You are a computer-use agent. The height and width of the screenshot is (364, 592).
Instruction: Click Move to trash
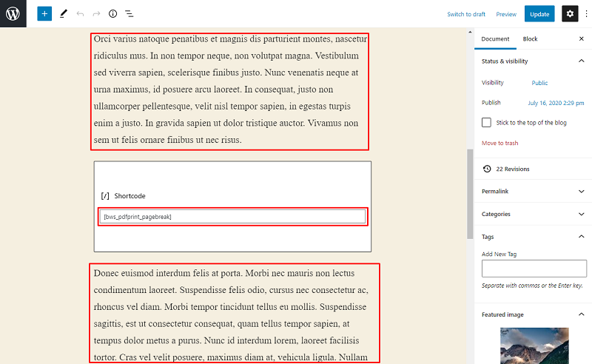500,143
